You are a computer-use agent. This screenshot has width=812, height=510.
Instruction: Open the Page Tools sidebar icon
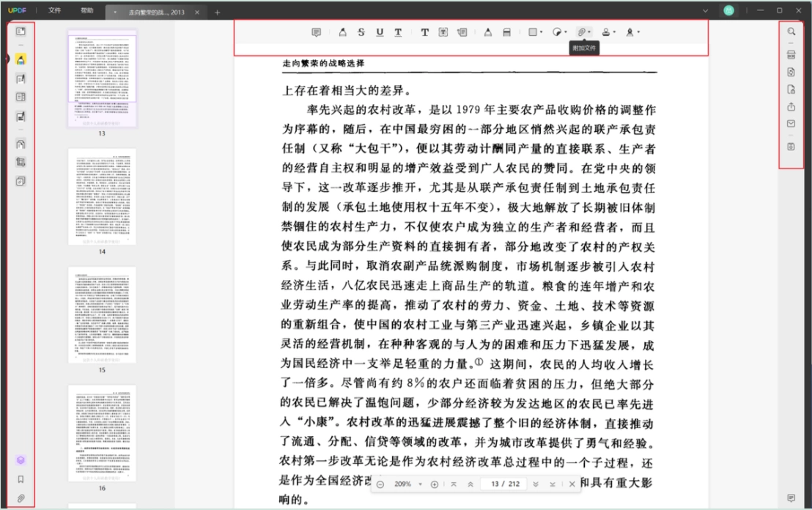click(21, 181)
